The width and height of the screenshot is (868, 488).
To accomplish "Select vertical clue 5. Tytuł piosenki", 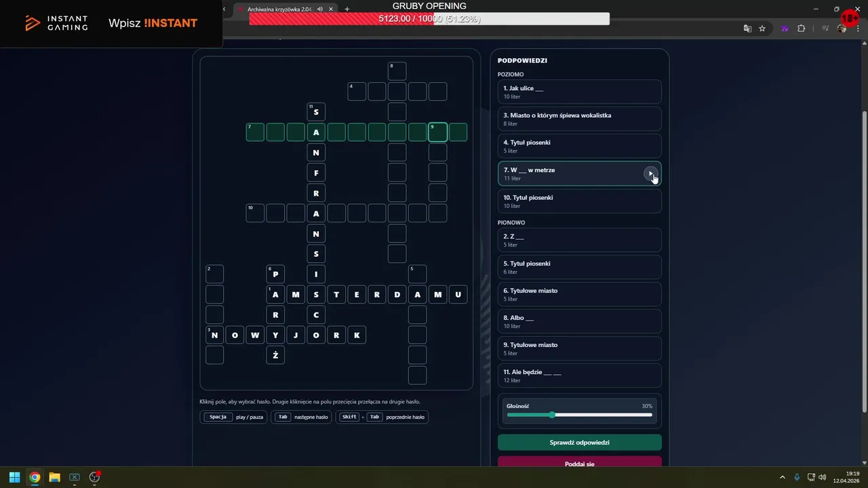I will tap(579, 267).
